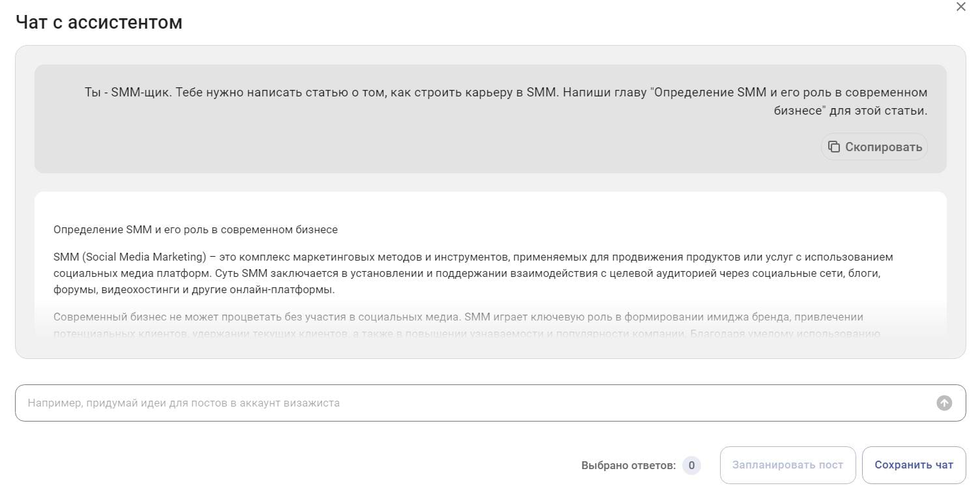Click the copy icon beside Скопировать
Viewport: 980px width, 488px height.
tap(834, 147)
